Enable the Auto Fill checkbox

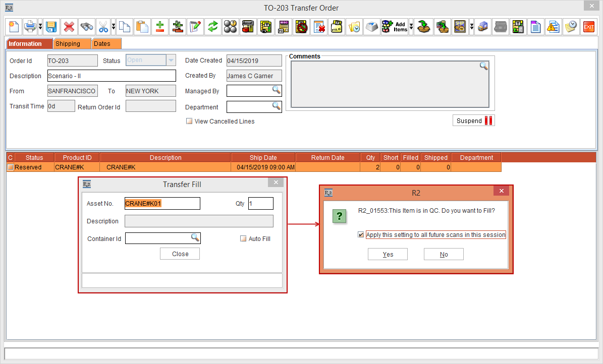[243, 239]
